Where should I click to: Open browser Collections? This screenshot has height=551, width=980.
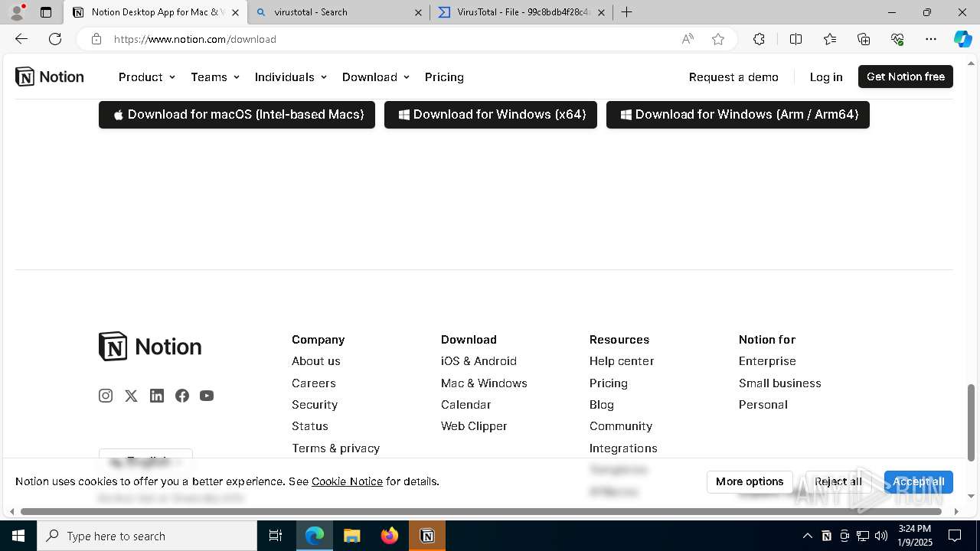click(864, 39)
